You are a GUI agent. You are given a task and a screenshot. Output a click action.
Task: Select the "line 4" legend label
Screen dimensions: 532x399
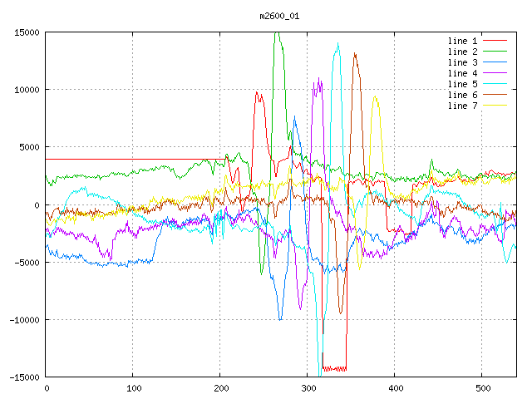[x=463, y=73]
